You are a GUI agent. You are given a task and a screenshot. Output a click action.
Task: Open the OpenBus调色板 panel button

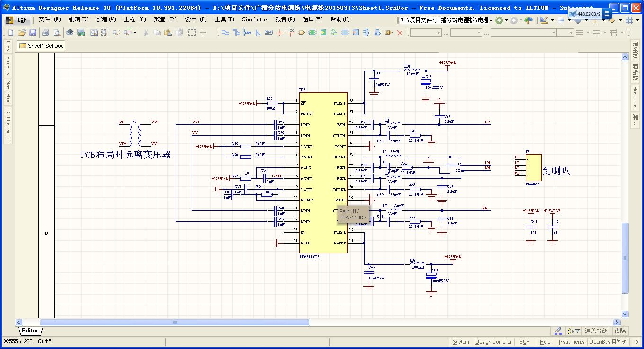[608, 342]
